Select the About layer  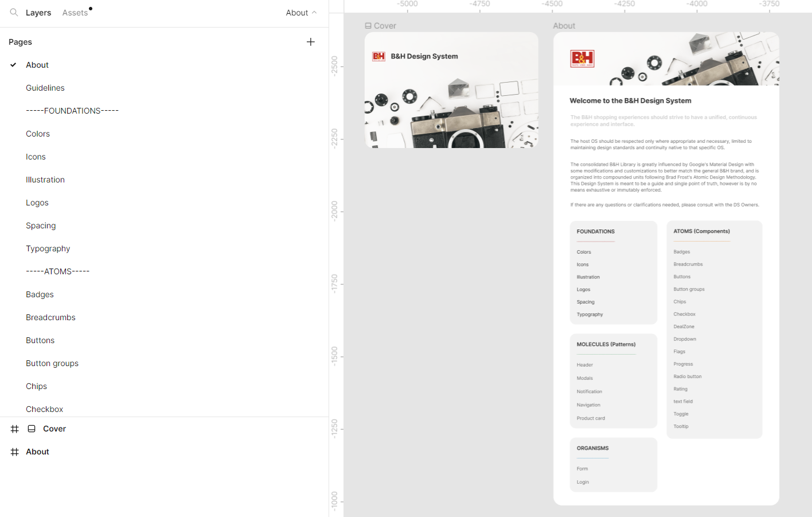[x=37, y=452]
